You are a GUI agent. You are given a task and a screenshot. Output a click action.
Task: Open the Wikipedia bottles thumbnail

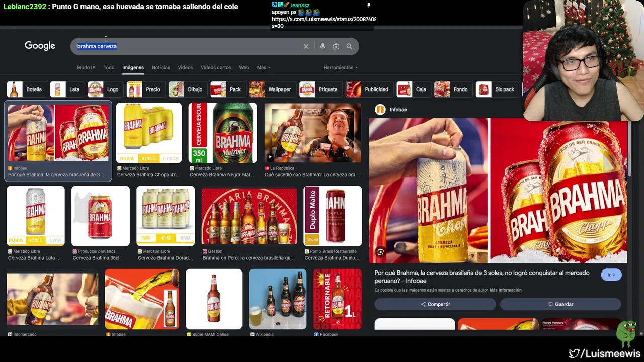point(278,299)
